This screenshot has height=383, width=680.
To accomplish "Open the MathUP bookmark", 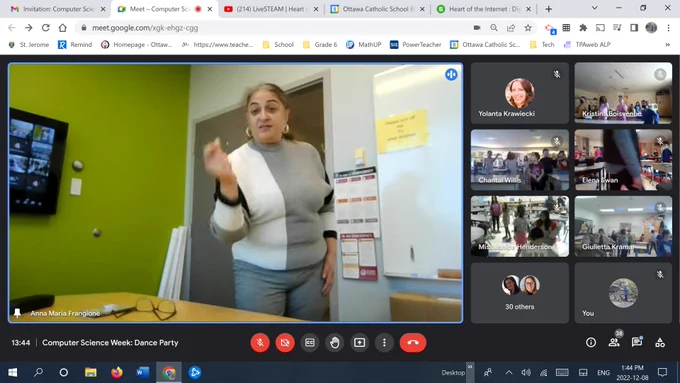I will click(x=364, y=45).
